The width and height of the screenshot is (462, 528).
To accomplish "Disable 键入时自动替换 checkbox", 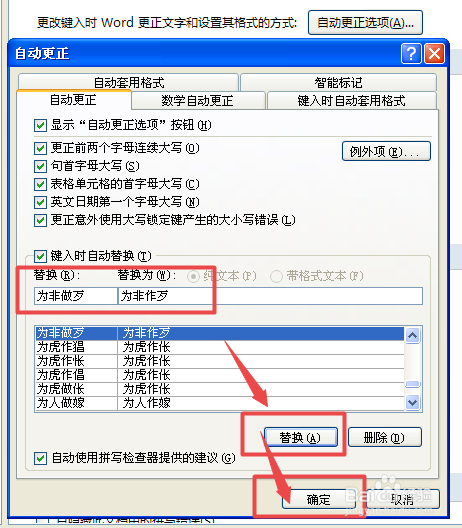I will 40,256.
